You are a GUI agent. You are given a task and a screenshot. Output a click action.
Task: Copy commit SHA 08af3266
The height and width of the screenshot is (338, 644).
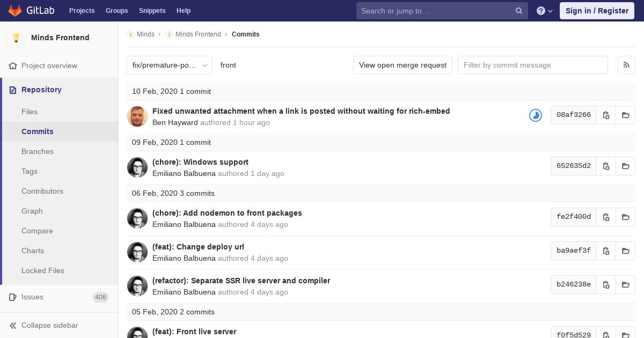606,115
